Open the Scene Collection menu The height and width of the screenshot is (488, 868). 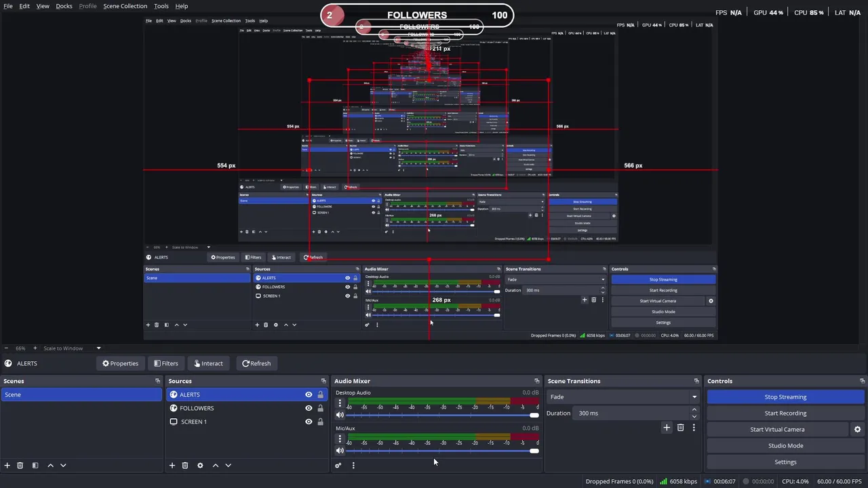[125, 6]
